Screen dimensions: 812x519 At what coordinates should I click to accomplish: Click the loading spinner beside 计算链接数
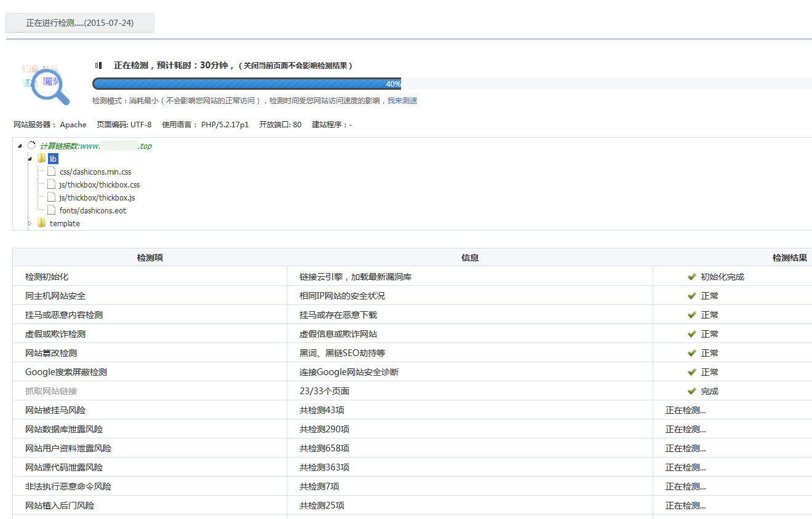(x=31, y=146)
